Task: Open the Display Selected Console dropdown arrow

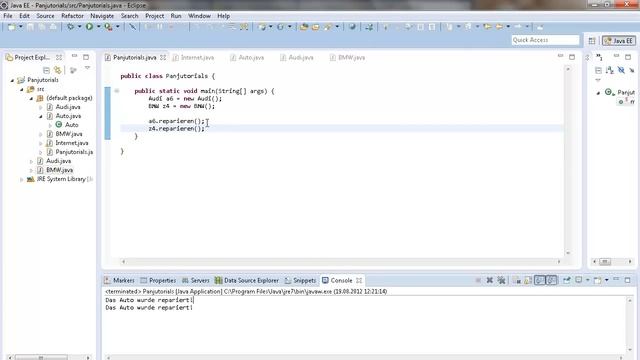Action: (x=588, y=280)
